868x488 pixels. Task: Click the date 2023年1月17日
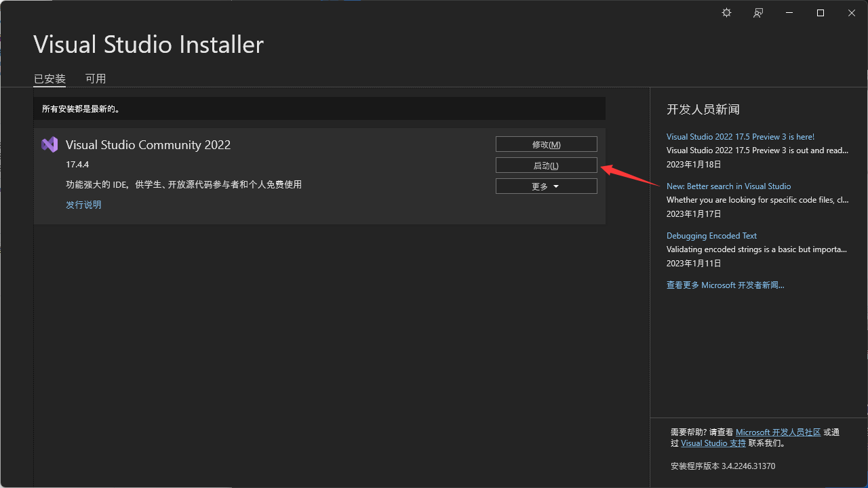point(694,214)
